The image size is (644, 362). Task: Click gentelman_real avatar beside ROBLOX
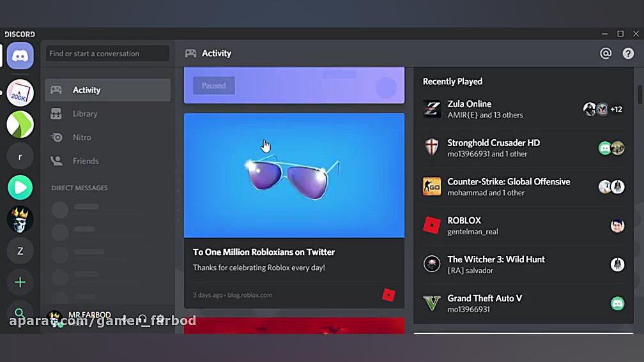[617, 225]
